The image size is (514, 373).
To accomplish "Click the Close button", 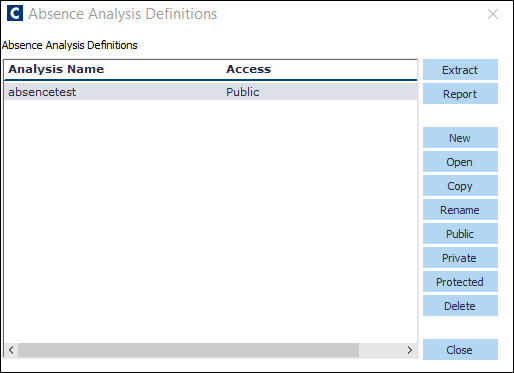I will [460, 350].
